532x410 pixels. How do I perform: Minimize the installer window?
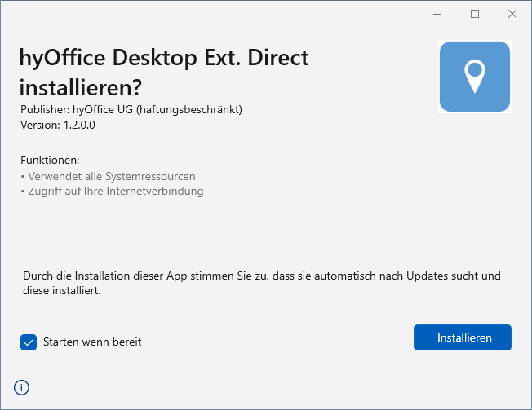pyautogui.click(x=437, y=14)
